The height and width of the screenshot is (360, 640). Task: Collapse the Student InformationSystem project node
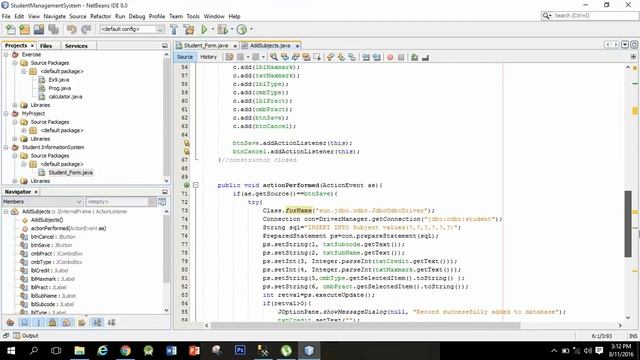[6, 147]
